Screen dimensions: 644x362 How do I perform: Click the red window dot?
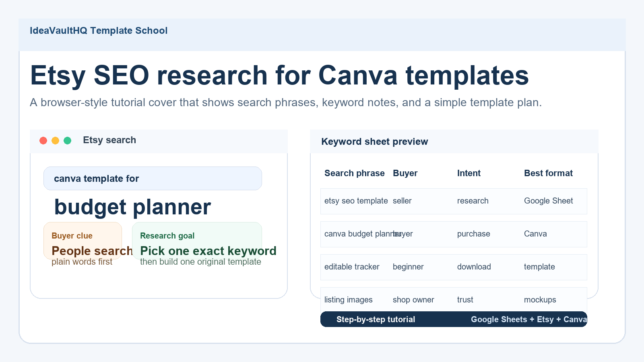point(43,140)
